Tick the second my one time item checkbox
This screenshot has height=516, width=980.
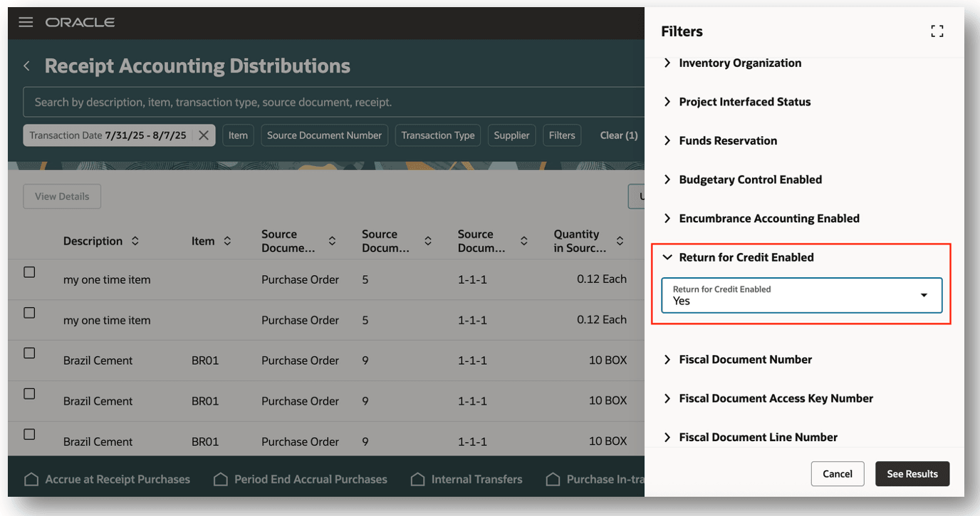pos(29,313)
